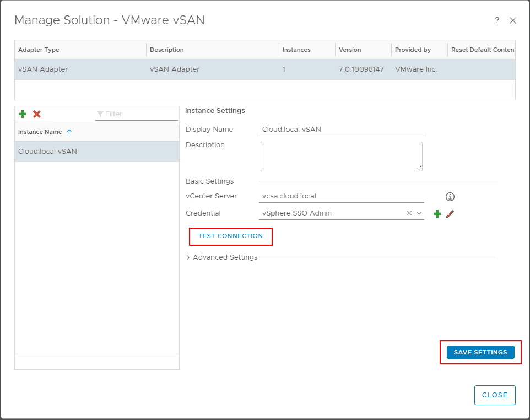Click the Reset Default Content column header

coord(482,50)
